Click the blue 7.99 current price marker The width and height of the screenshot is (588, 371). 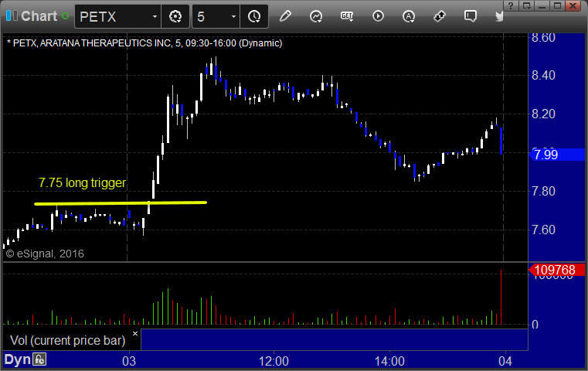tap(557, 155)
